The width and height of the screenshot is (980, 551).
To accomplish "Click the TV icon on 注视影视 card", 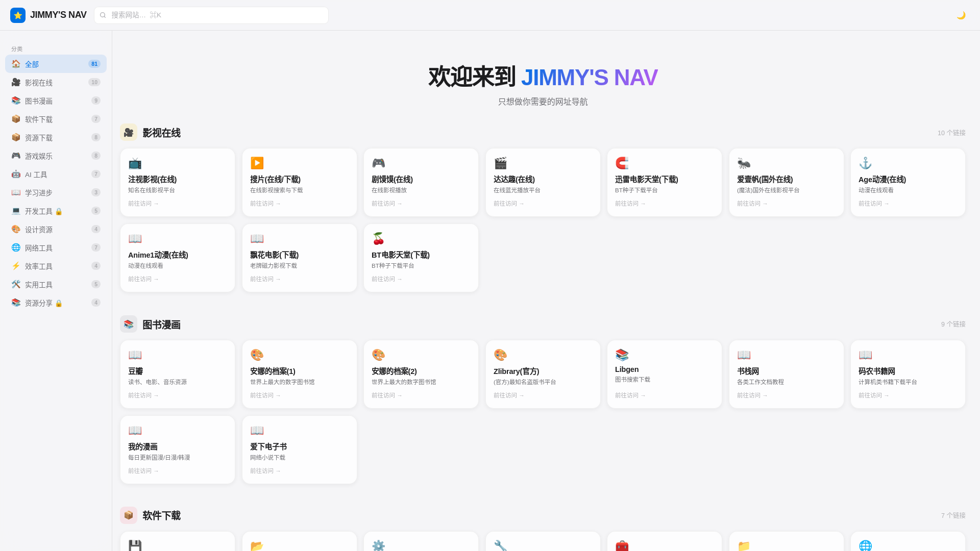I will 135,163.
